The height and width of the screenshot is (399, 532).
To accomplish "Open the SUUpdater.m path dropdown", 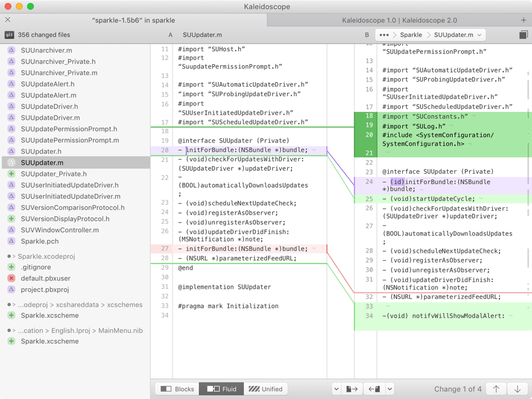I will click(x=479, y=35).
